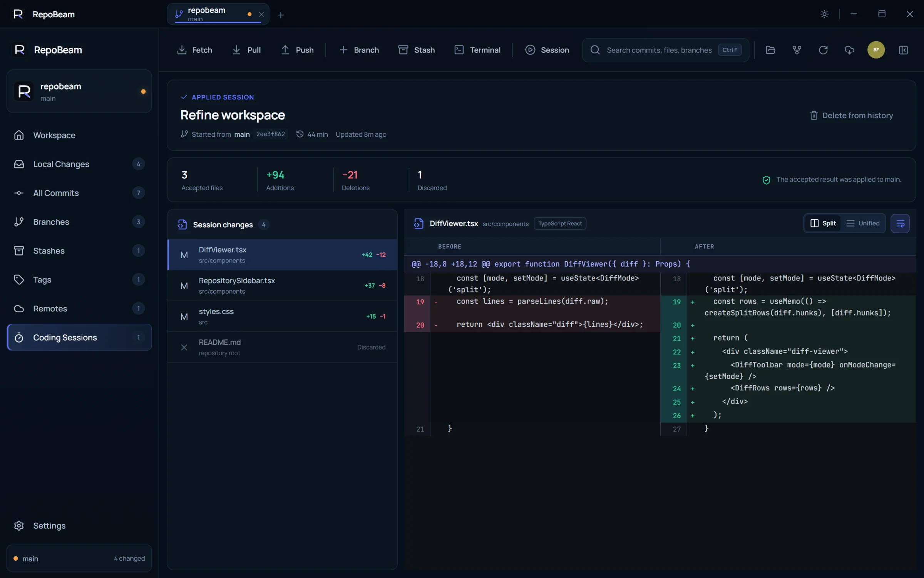Screen dimensions: 924x578
Task: Open the BF user avatar menu
Action: [876, 50]
